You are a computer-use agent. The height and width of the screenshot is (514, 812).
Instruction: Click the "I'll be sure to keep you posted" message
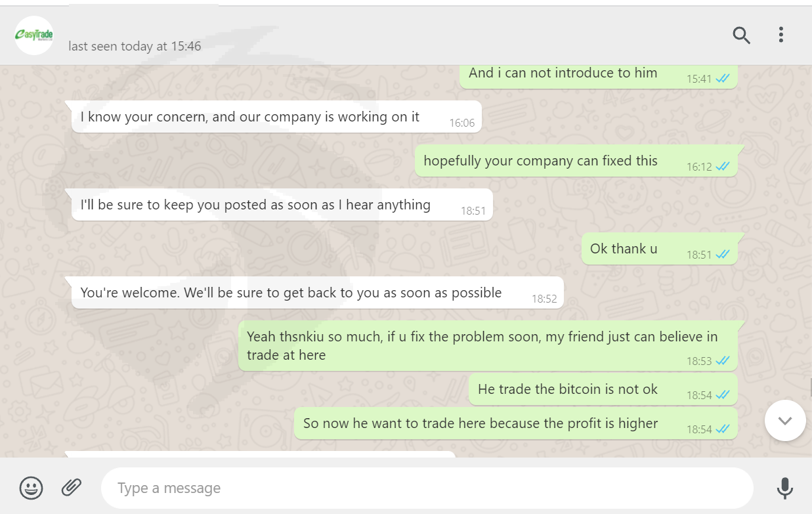point(255,205)
